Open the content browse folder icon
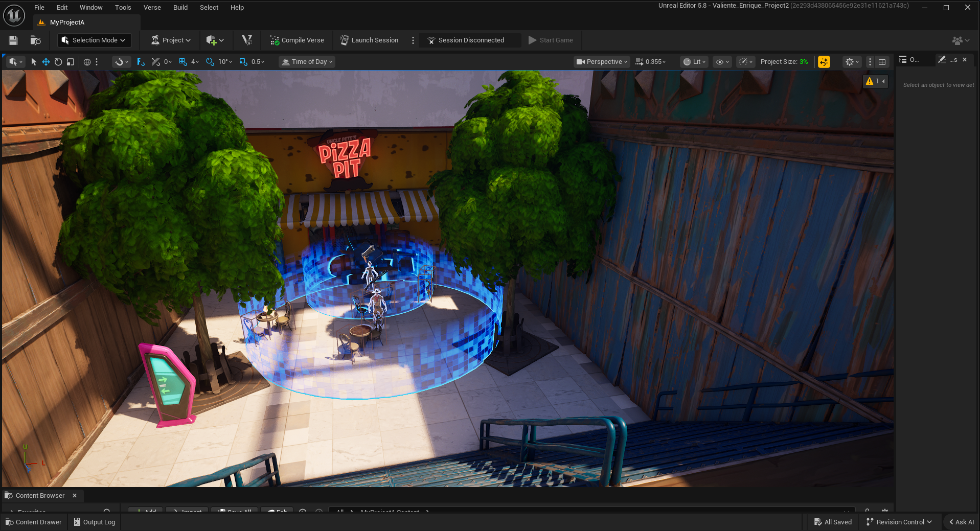 (x=35, y=40)
